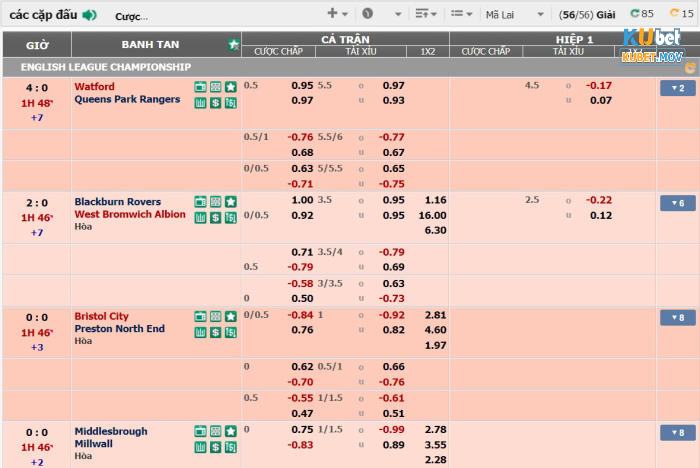The height and width of the screenshot is (468, 700).
Task: Expand more markets button 6 for Blackburn
Action: click(678, 203)
